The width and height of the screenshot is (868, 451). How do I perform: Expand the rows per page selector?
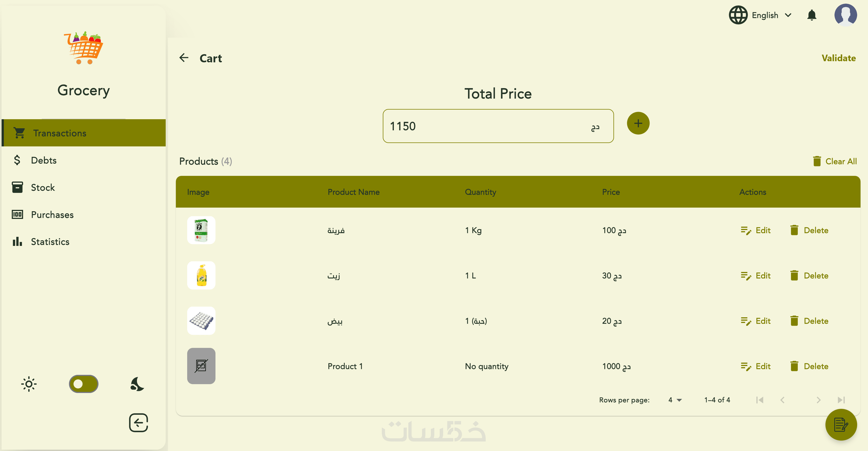[675, 400]
